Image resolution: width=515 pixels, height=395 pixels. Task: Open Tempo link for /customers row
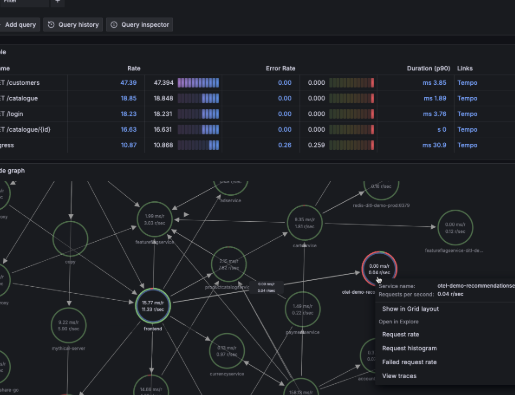467,83
